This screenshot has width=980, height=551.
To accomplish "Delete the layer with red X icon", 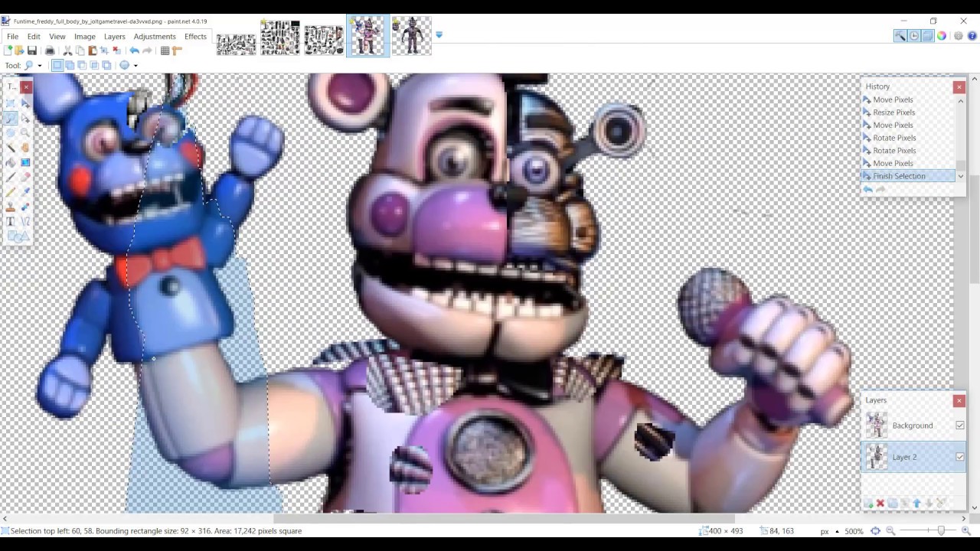I will (x=880, y=503).
